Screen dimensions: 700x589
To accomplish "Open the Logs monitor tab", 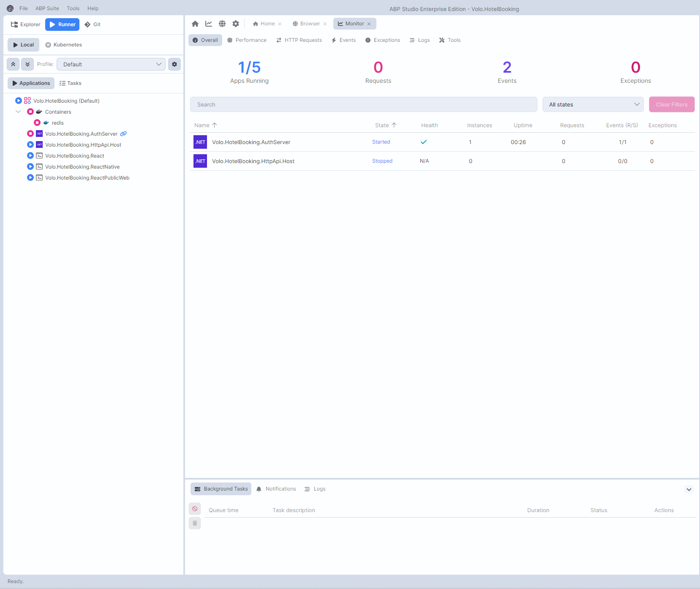I will pos(420,40).
